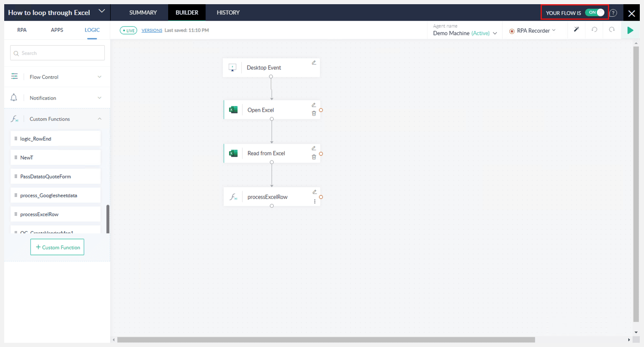The image size is (644, 347).
Task: Edit the Read from Excel step
Action: [314, 148]
